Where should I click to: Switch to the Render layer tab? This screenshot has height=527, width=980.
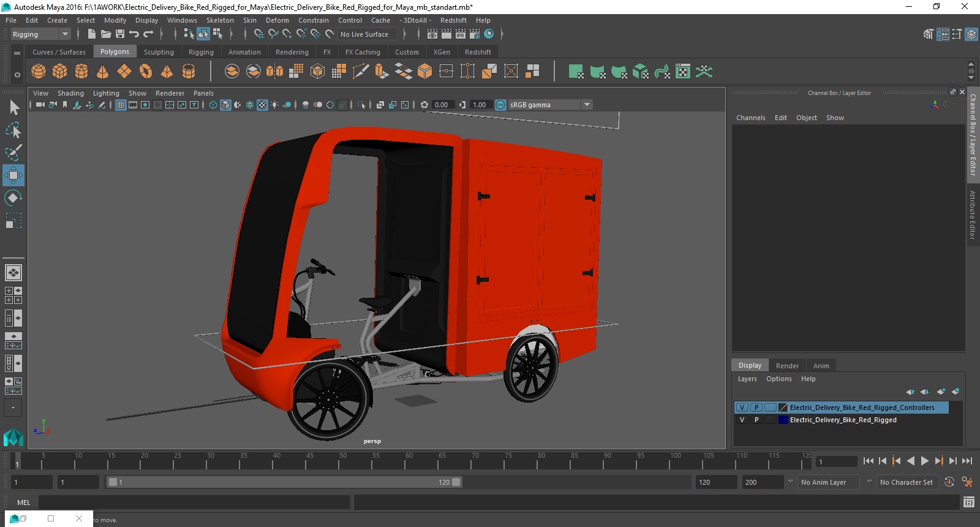(787, 366)
